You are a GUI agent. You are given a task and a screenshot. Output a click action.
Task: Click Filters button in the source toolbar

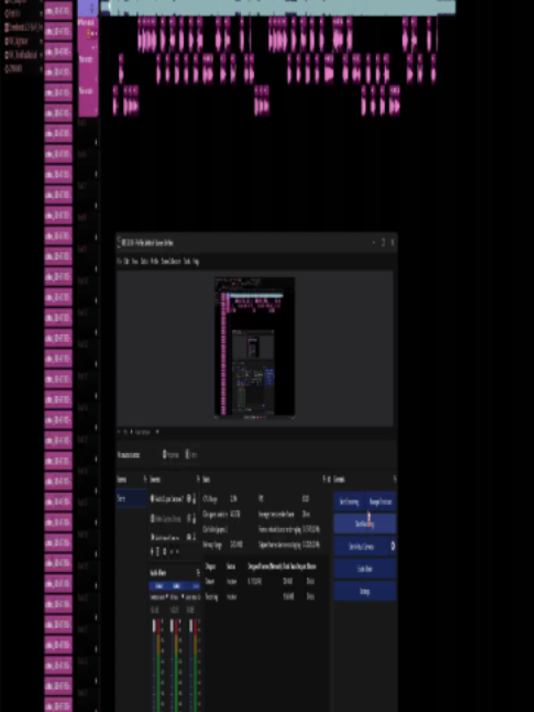point(192,455)
